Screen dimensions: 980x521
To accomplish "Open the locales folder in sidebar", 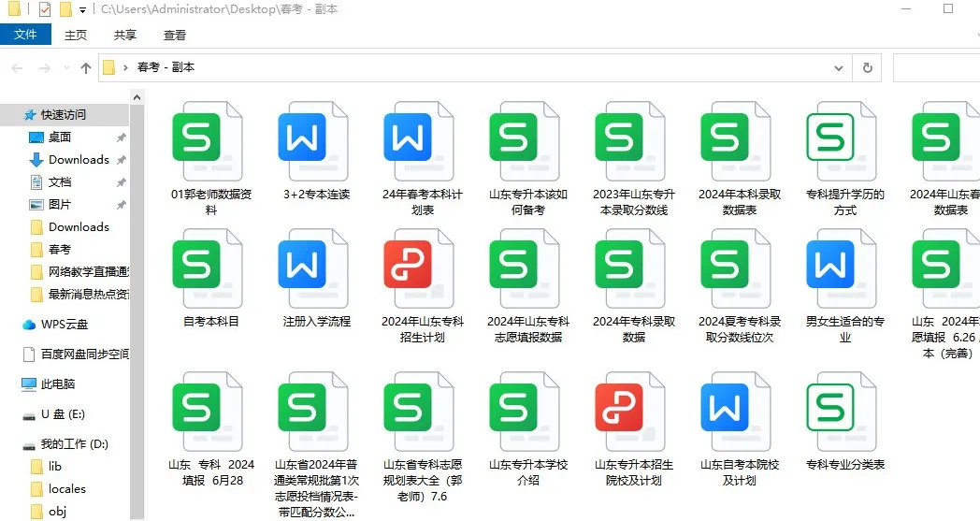I will coord(67,489).
